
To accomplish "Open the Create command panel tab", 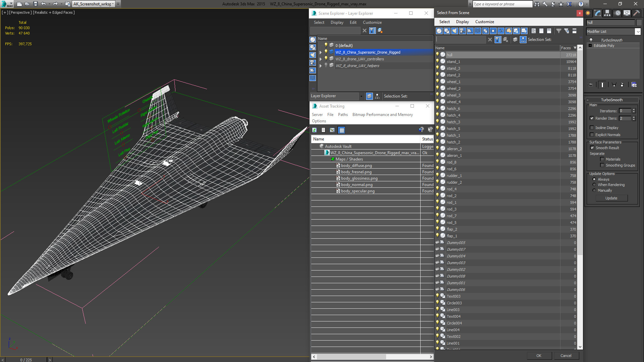I will pyautogui.click(x=588, y=13).
